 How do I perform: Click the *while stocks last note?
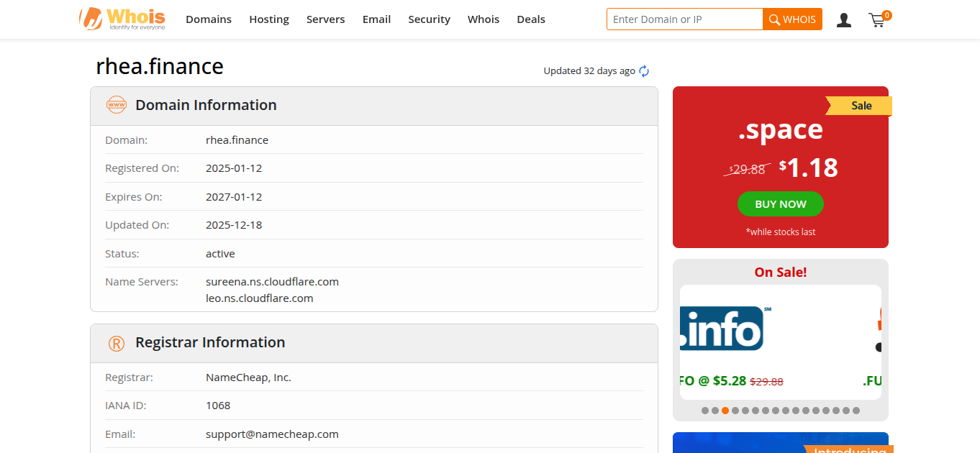click(781, 232)
